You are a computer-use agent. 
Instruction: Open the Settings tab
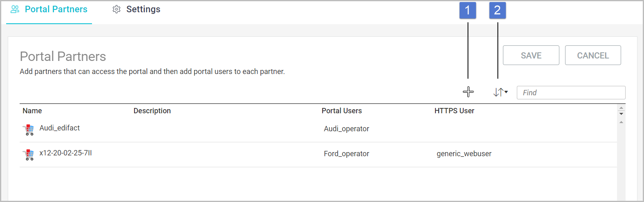click(136, 9)
